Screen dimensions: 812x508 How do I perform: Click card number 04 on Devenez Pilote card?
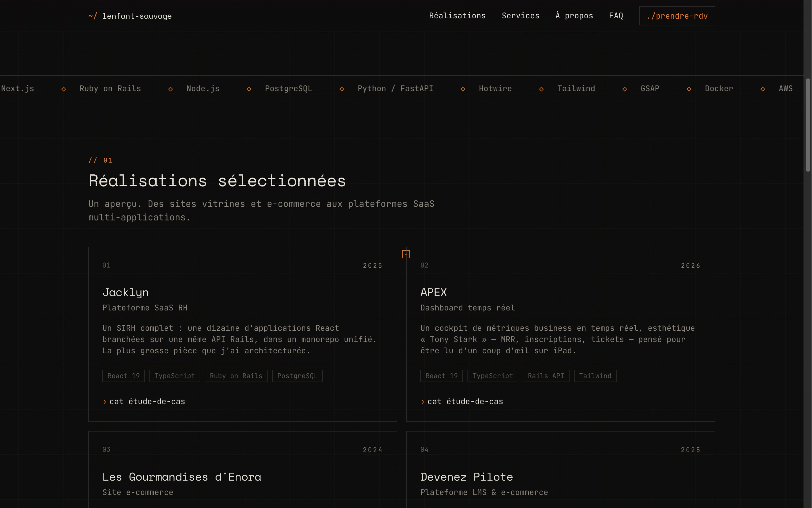point(424,450)
